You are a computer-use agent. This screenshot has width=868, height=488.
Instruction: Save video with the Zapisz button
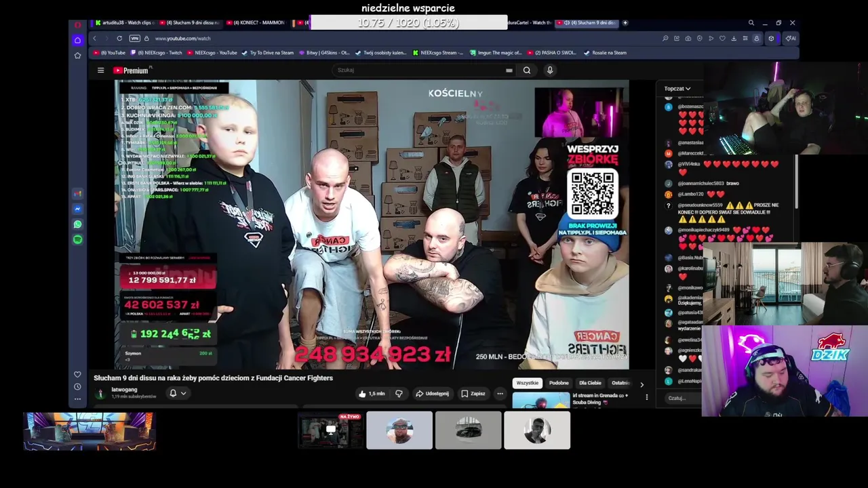(473, 394)
